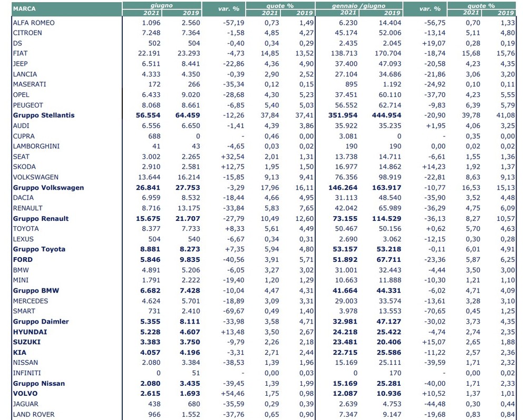This screenshot has width=527, height=420.
Task: Click the JEEP row label
Action: tap(20, 64)
